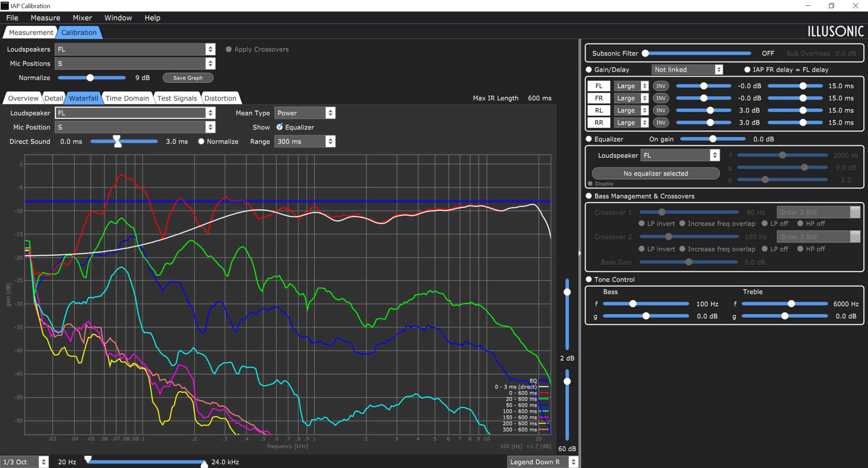Click the Treble frequency 6000 Hz slider handle
Image resolution: width=868 pixels, height=468 pixels.
click(791, 304)
